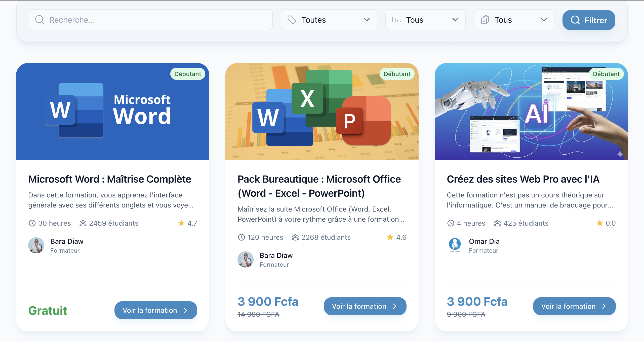The image size is (644, 342).
Task: Click the students icon beside 2268 étudiants
Action: point(295,237)
